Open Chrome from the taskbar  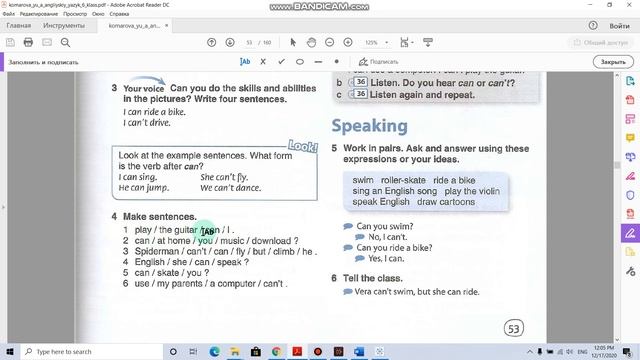[x=276, y=351]
